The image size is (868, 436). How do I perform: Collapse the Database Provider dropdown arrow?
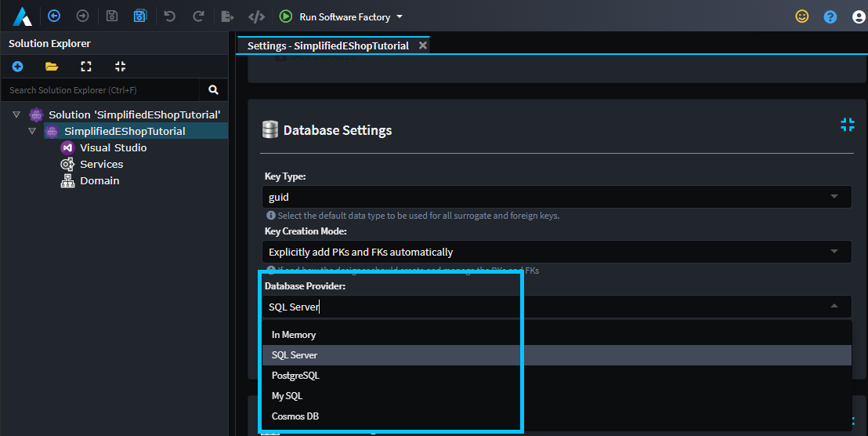[x=834, y=306]
